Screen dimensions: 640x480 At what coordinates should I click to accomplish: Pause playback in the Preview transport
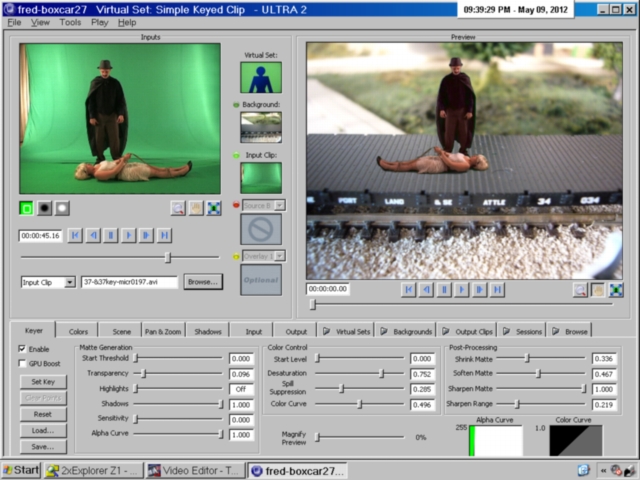(x=445, y=290)
